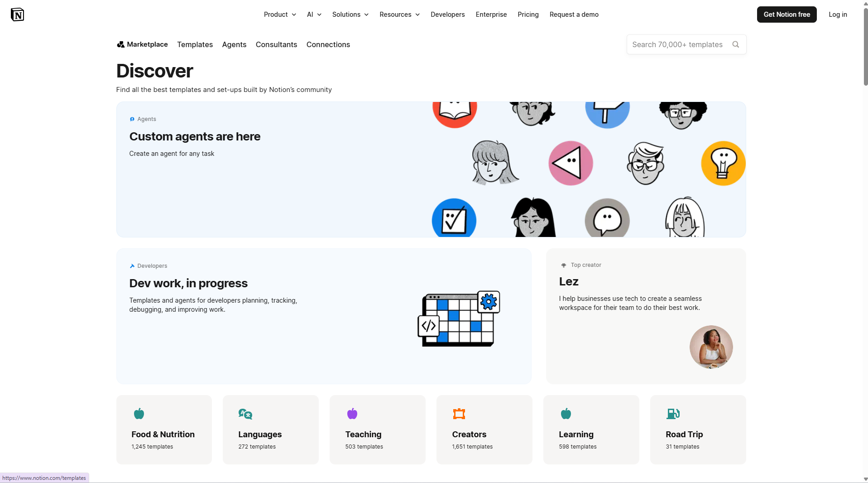This screenshot has width=868, height=483.
Task: Click the search magnifier icon
Action: [x=735, y=44]
